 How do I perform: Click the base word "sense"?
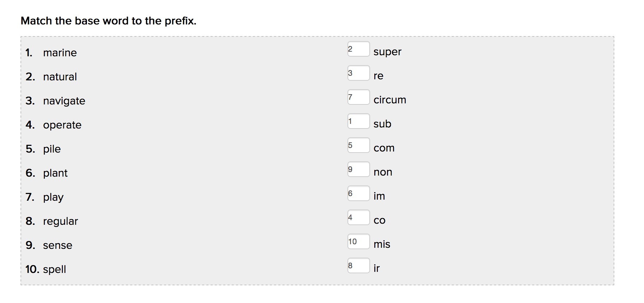coord(58,245)
